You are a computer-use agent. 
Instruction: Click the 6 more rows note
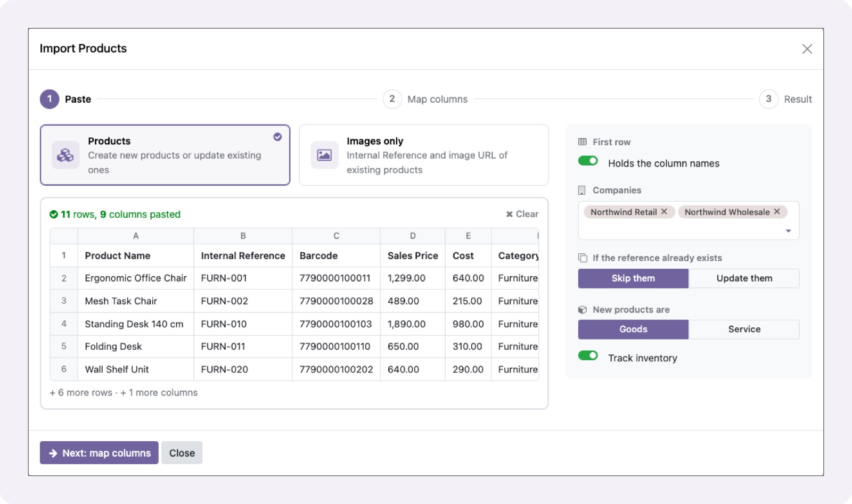(81, 393)
